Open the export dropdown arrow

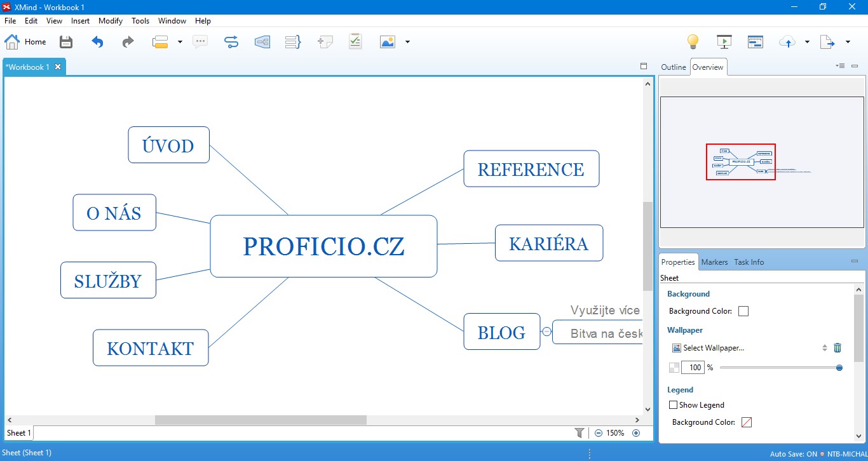[848, 42]
